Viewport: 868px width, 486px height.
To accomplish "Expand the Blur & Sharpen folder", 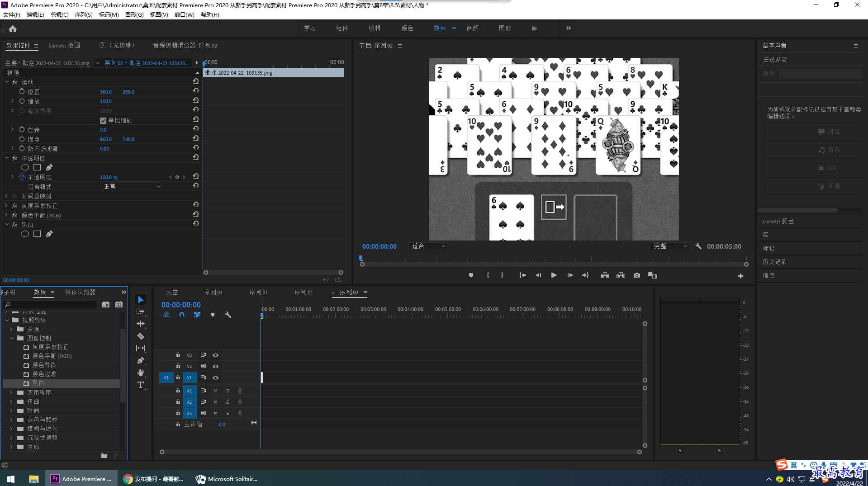I will pos(11,429).
